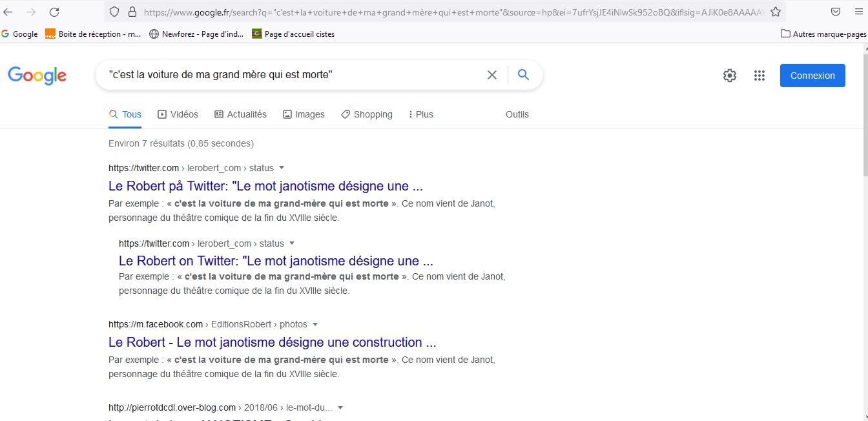The height and width of the screenshot is (421, 868).
Task: Expand options arrow for m.facebook.com result
Action: pyautogui.click(x=315, y=324)
